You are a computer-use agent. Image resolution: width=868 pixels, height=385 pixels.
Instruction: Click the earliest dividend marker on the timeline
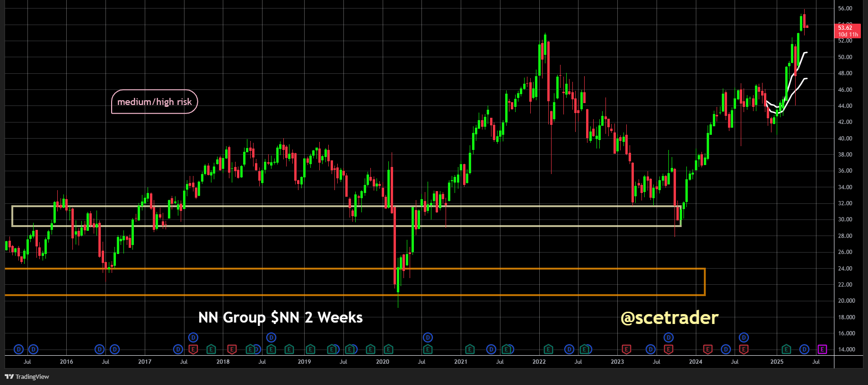pos(18,350)
